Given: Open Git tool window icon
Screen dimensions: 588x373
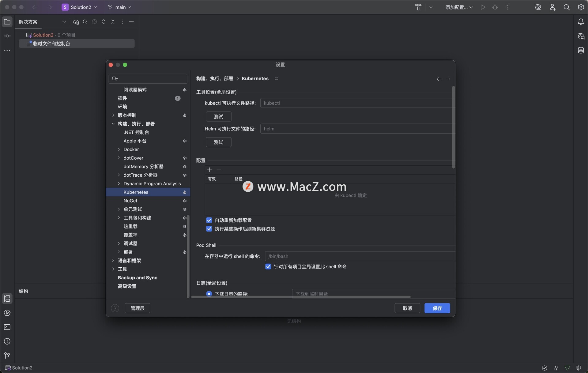Looking at the screenshot, I should coord(7,356).
